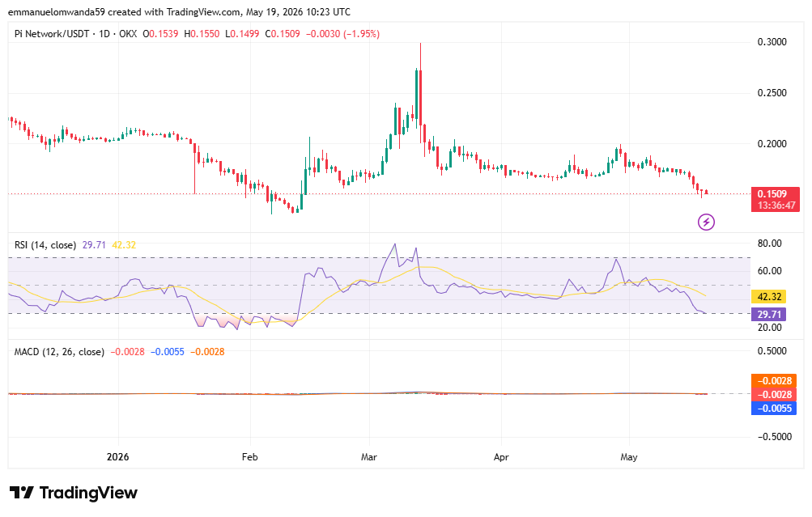Click the yellow RSI MA value 42.32 in legend

pos(124,245)
